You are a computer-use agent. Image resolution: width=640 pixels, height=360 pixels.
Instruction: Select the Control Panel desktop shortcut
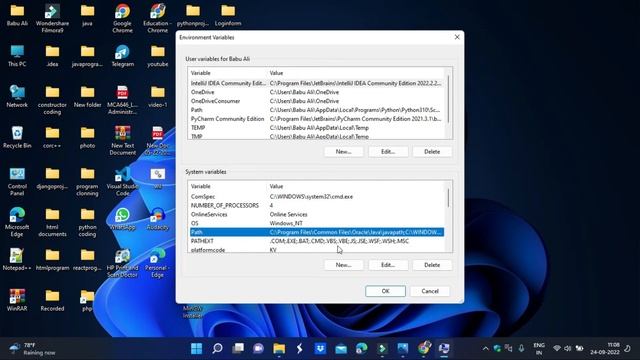17,181
